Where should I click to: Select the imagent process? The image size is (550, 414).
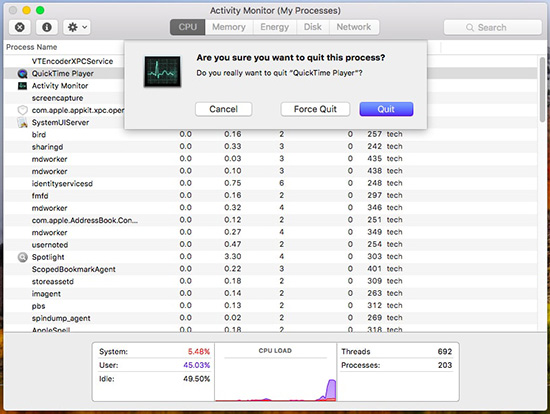click(x=46, y=294)
